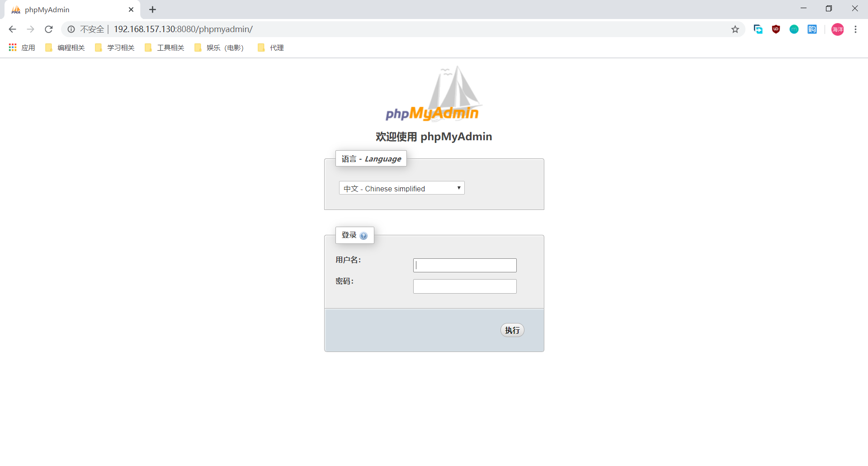Bookmark this page with the star icon
The height and width of the screenshot is (466, 868).
tap(735, 29)
